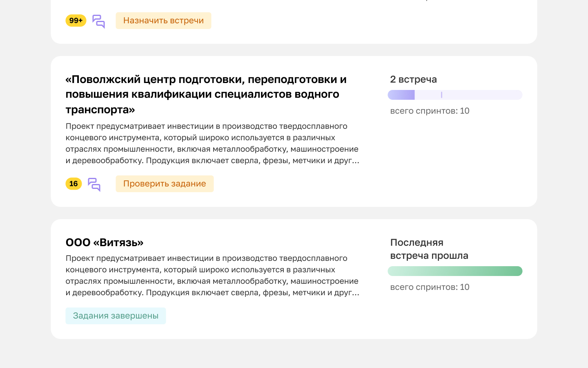Viewport: 588px width, 368px height.
Task: Click the Задания завершены label
Action: [x=116, y=316]
